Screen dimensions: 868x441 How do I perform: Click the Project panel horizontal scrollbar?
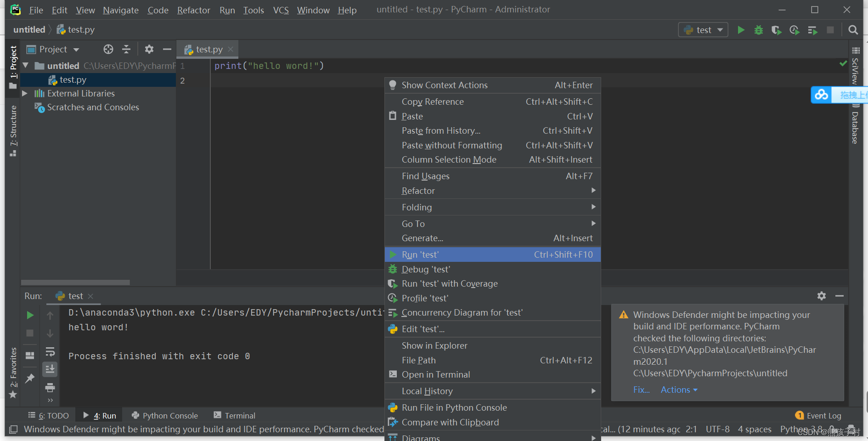(x=75, y=283)
